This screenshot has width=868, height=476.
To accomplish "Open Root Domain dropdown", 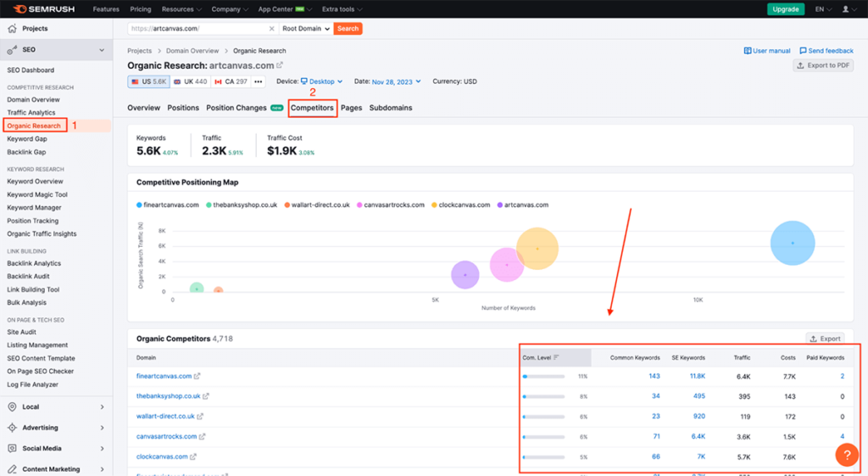I will coord(306,29).
